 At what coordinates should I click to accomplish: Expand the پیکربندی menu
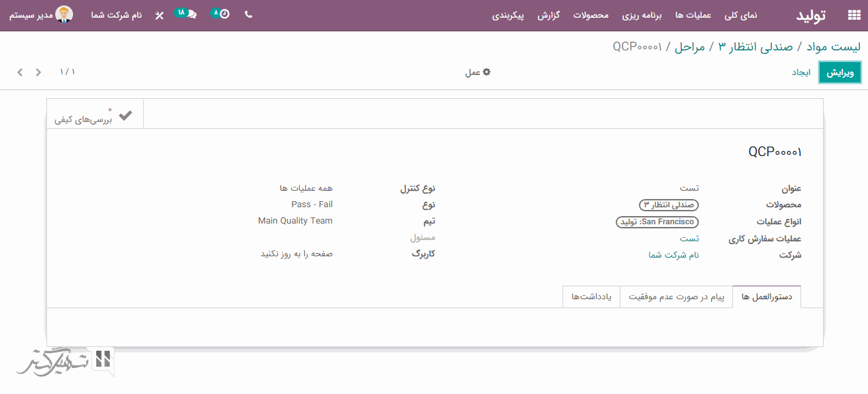coord(508,15)
